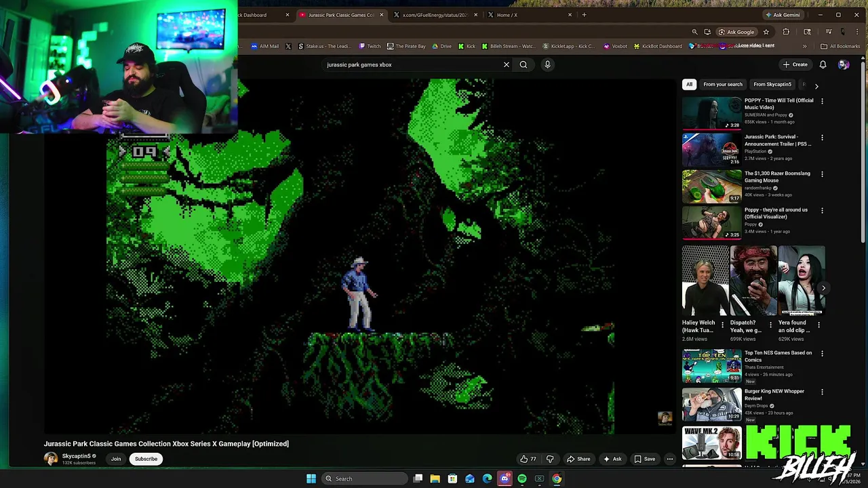
Task: Open the POPPY Time Will Tell thumbnail
Action: [712, 113]
